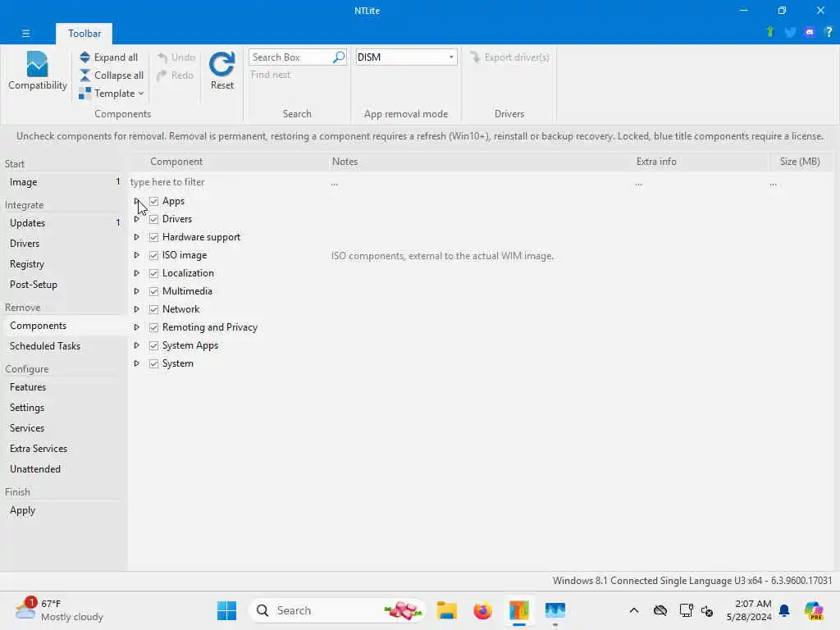Click the component filter text field
840x630 pixels.
229,182
